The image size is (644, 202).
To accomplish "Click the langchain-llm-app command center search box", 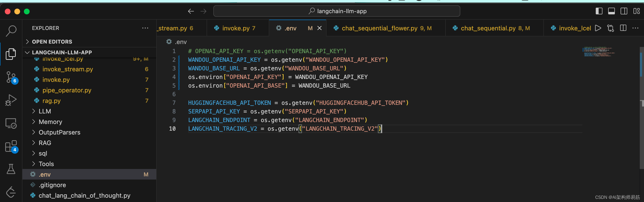I will (x=337, y=11).
